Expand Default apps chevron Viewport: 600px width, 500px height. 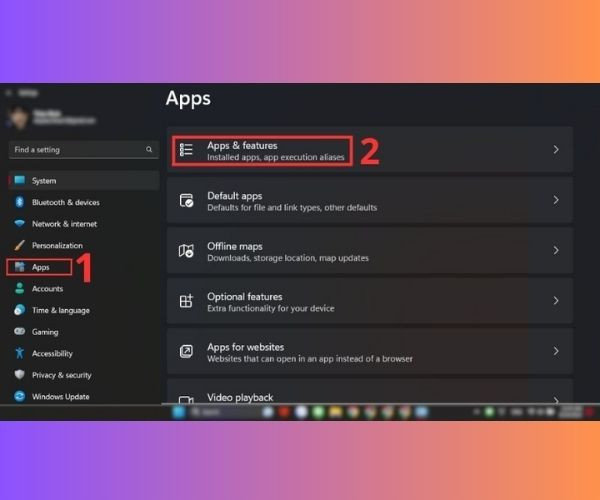(556, 200)
